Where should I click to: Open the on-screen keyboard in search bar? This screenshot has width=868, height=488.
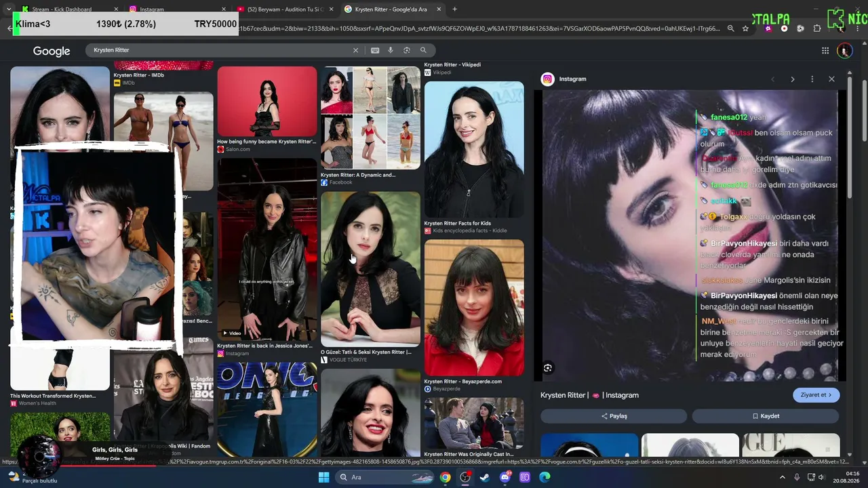click(x=375, y=50)
